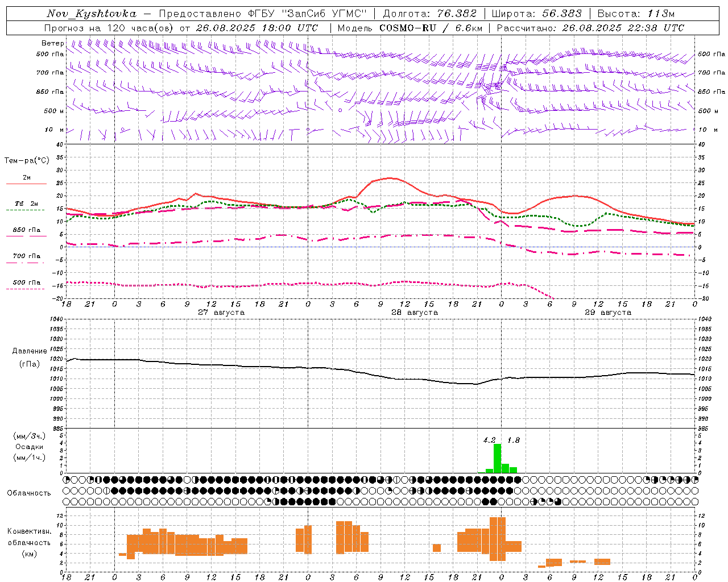This screenshot has width=728, height=582.
Task: Select the 29 августа date label
Action: 608,313
